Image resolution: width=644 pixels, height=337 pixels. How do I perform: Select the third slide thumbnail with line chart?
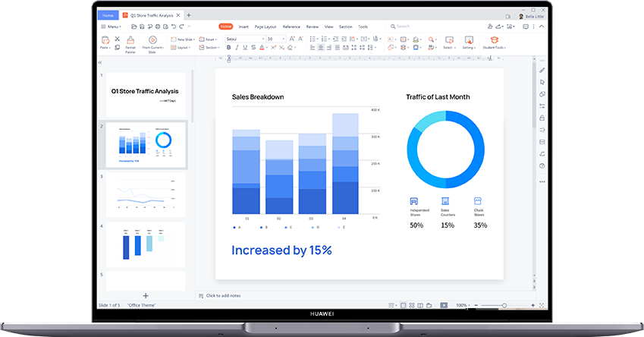(145, 194)
